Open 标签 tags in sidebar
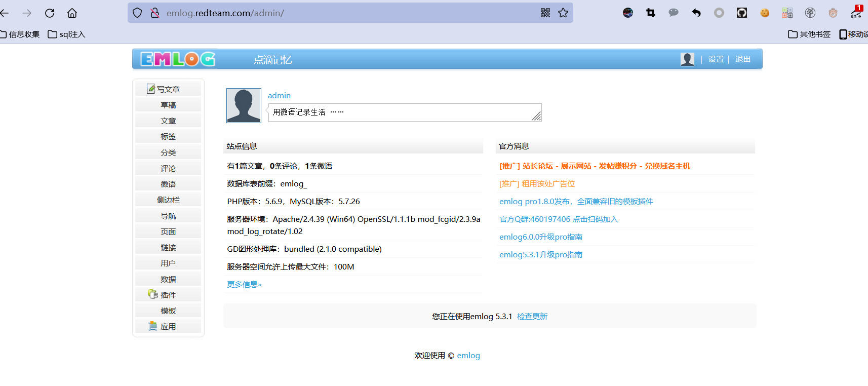The width and height of the screenshot is (868, 386). point(168,136)
